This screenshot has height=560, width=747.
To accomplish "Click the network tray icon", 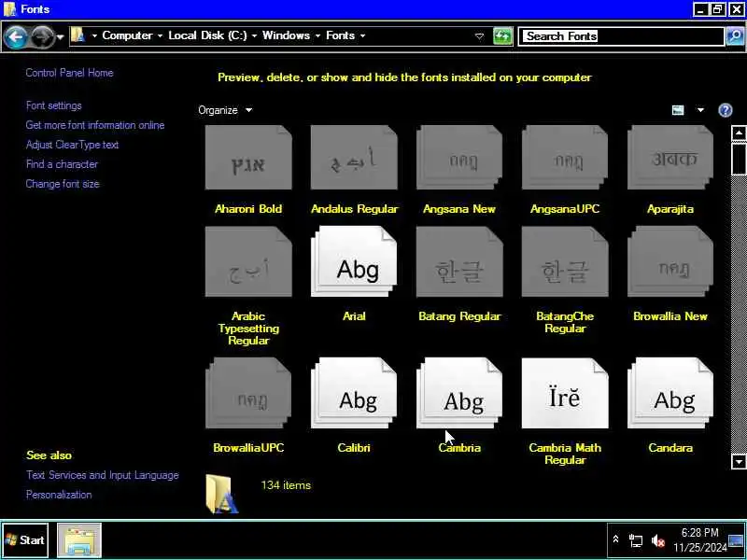I will tap(636, 540).
